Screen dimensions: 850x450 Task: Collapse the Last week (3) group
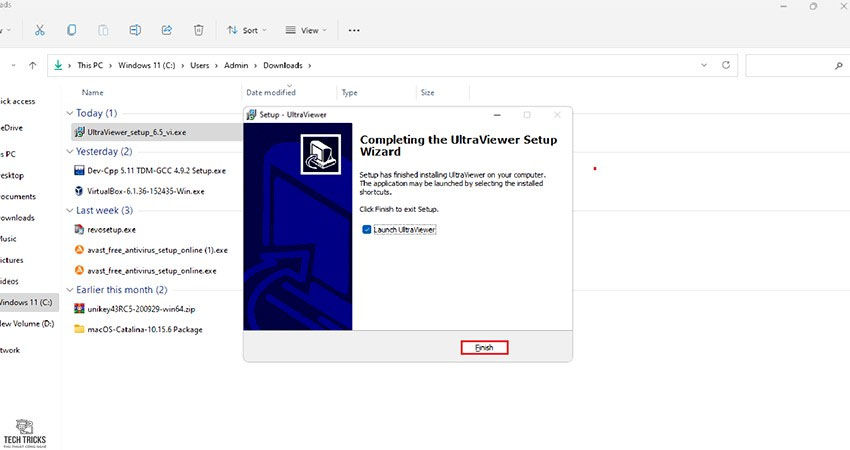pyautogui.click(x=69, y=210)
